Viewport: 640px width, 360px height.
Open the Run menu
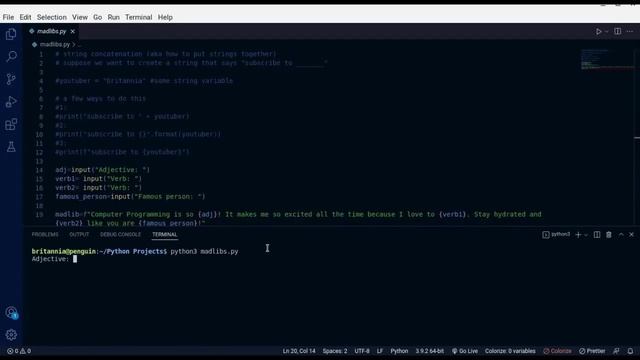click(113, 17)
